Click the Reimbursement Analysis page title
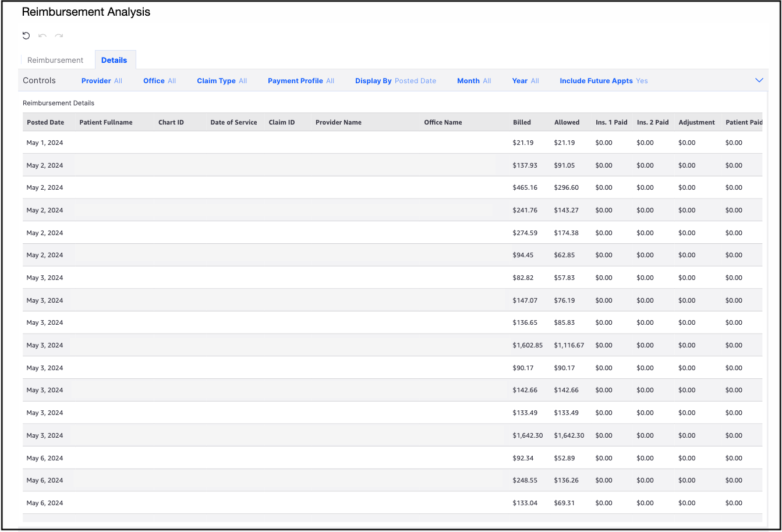782x532 pixels. click(86, 12)
